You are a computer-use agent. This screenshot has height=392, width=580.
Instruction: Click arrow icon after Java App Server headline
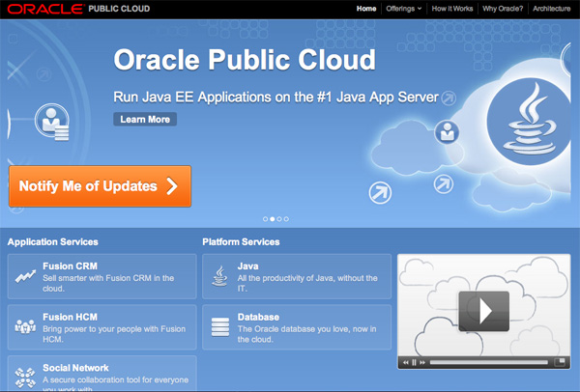(x=449, y=98)
